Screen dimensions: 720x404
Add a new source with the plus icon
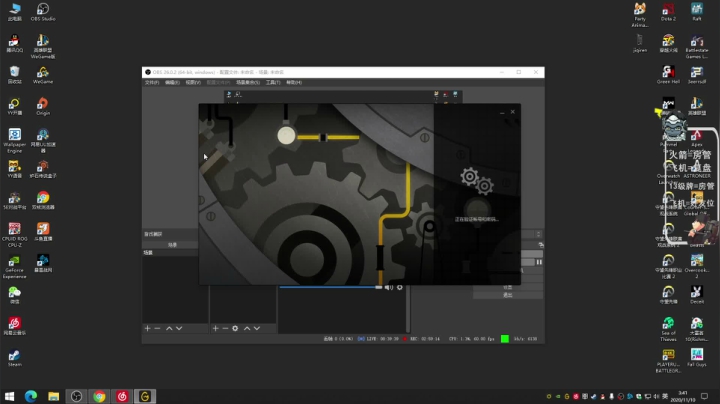tap(215, 328)
